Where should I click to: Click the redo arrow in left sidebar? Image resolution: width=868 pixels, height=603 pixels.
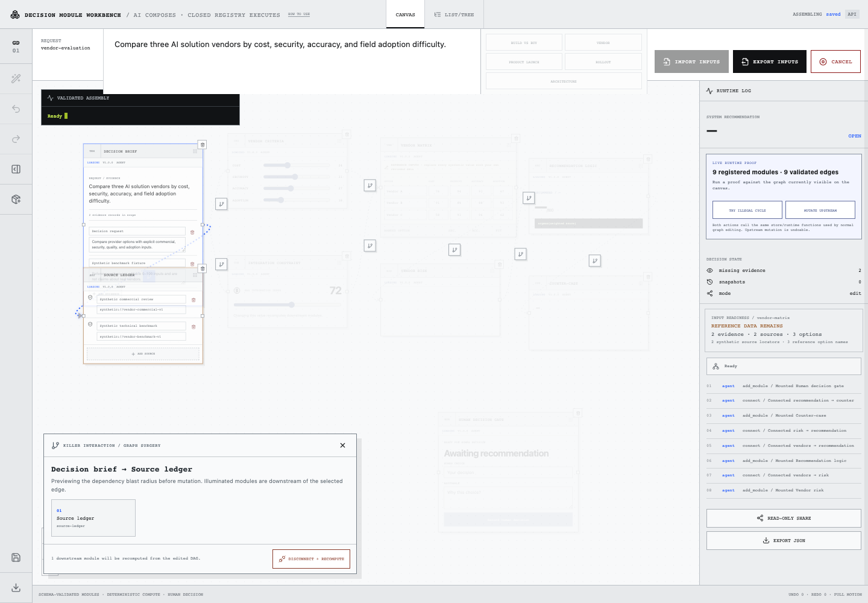tap(16, 139)
